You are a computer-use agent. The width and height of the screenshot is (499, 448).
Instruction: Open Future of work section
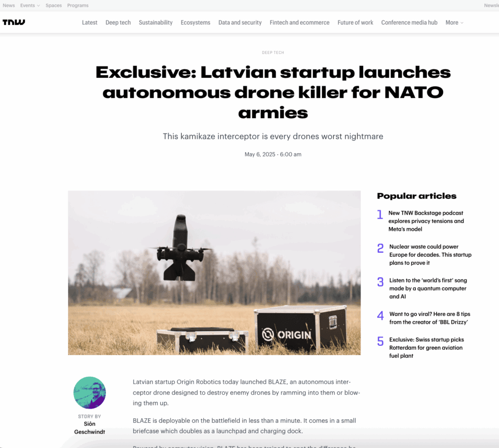(x=355, y=22)
